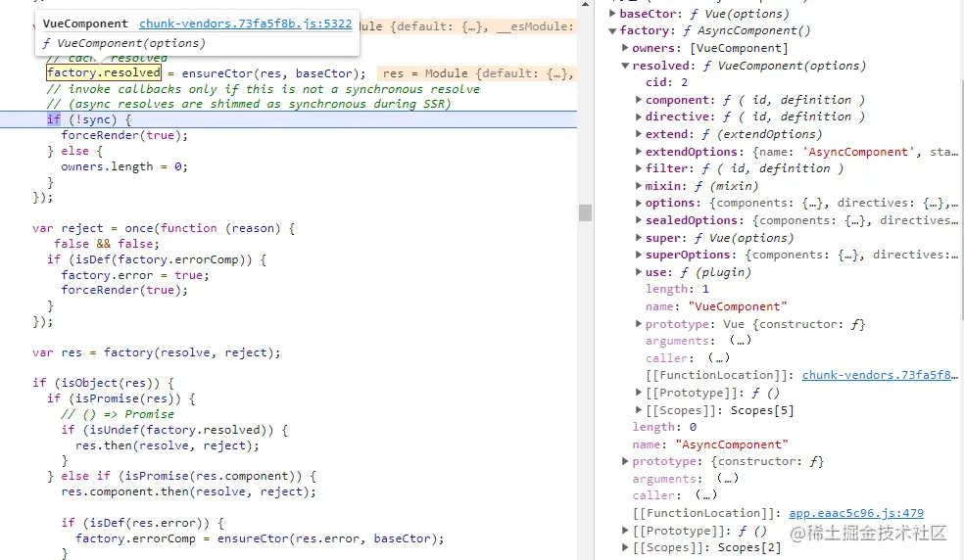This screenshot has height=560, width=964.
Task: Expand the baseCtor property
Action: 612,13
